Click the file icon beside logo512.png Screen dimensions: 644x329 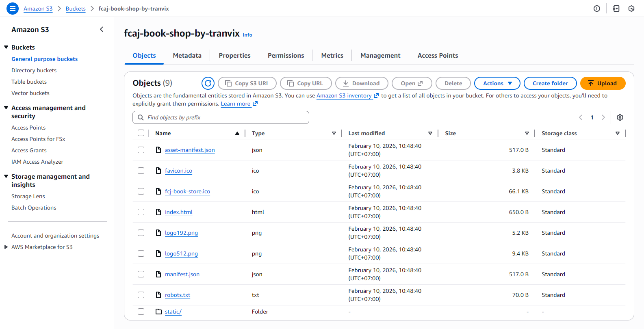pyautogui.click(x=158, y=253)
